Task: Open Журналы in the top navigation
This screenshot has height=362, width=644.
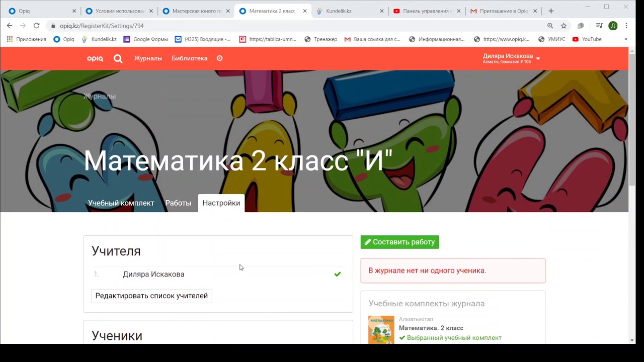Action: click(148, 58)
